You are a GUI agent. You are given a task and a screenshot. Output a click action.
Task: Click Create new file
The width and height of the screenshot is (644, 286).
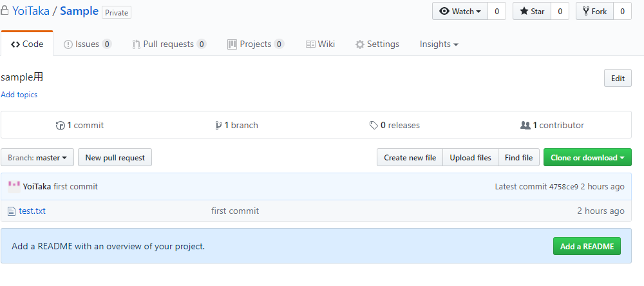[x=410, y=157]
